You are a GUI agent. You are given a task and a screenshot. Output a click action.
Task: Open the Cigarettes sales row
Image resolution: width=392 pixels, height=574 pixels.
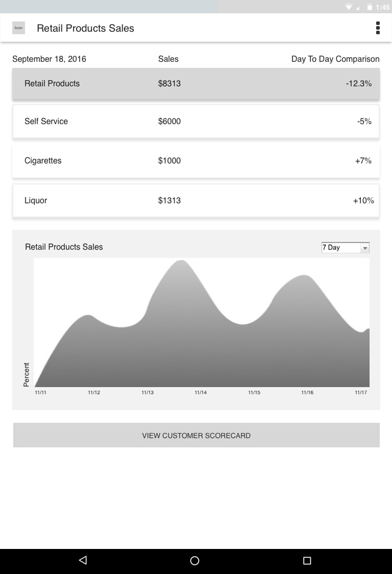(x=196, y=160)
